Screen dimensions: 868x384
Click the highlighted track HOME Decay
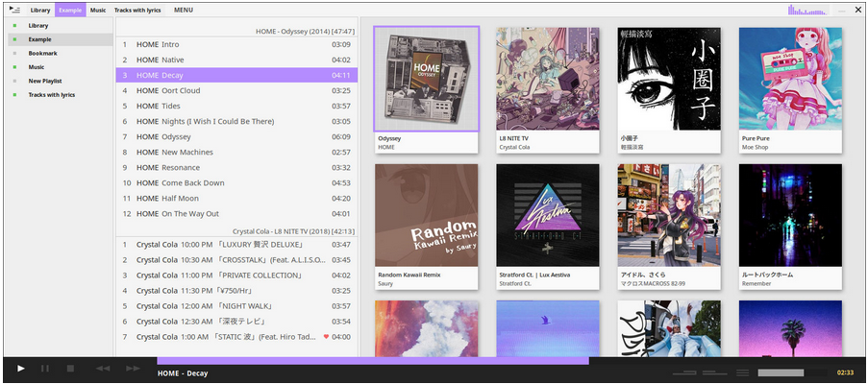(x=236, y=75)
